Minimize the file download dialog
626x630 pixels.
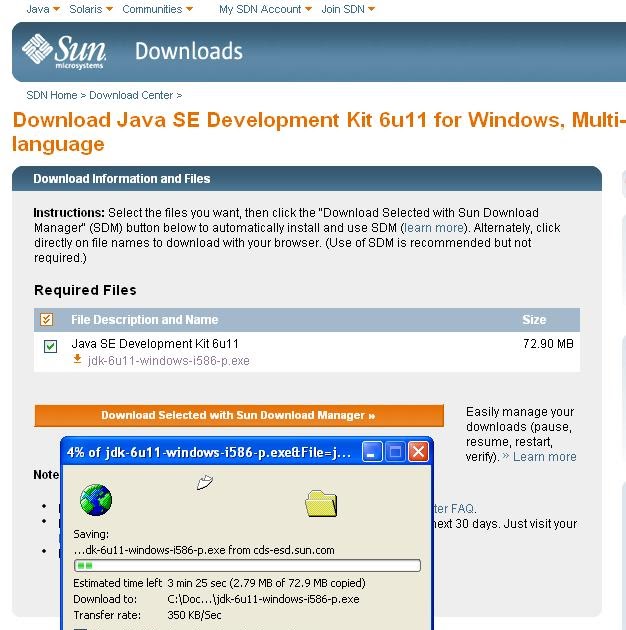pos(372,452)
